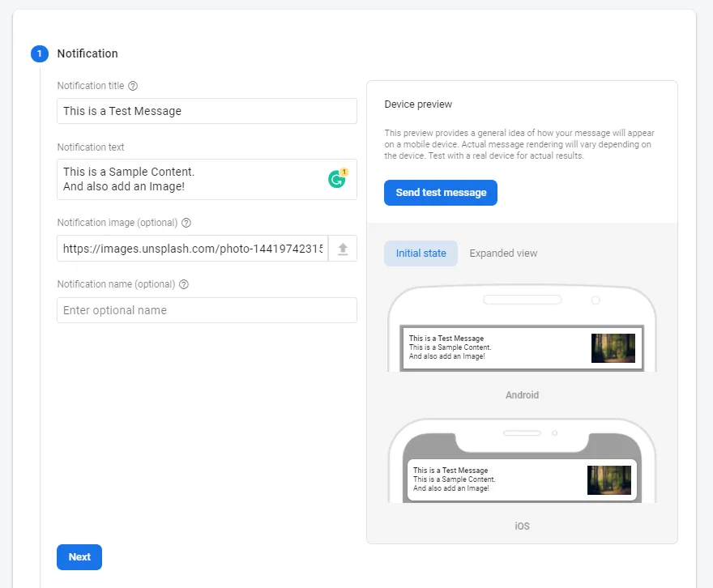Click the iOS notification banner preview
Viewport: 713px width, 588px height.
510,479
